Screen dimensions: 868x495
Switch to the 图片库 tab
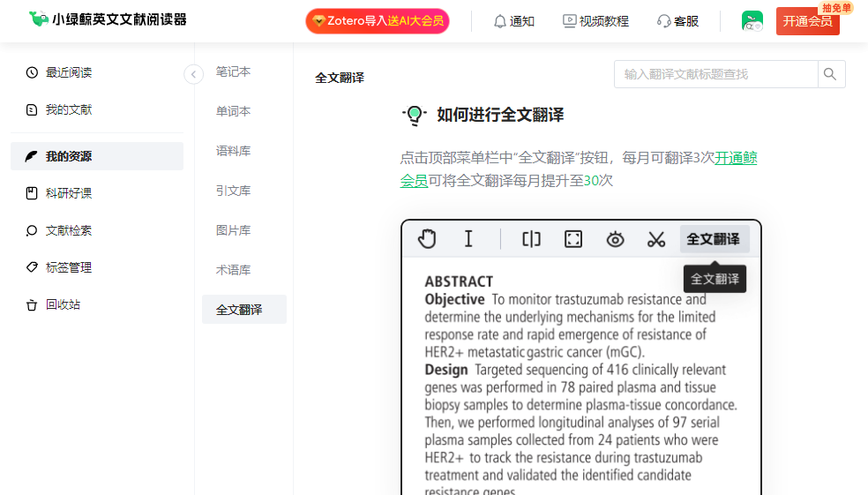point(233,230)
